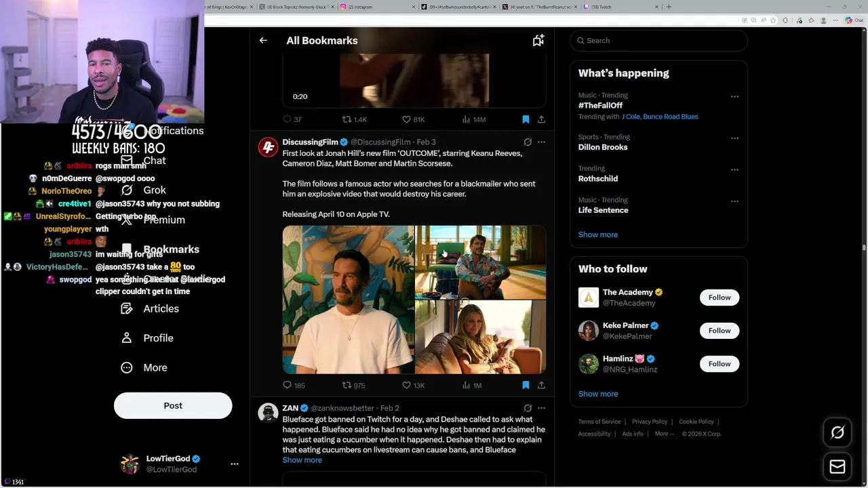Open Premium in the sidebar
The width and height of the screenshot is (868, 488).
point(153,220)
